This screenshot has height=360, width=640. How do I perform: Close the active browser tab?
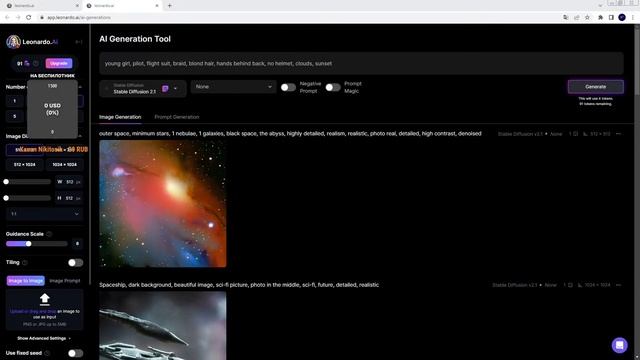tap(157, 6)
